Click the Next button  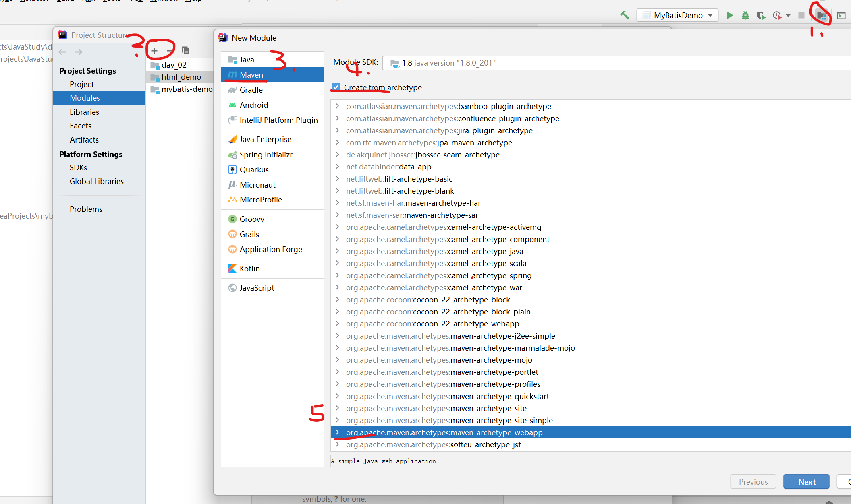coord(806,482)
